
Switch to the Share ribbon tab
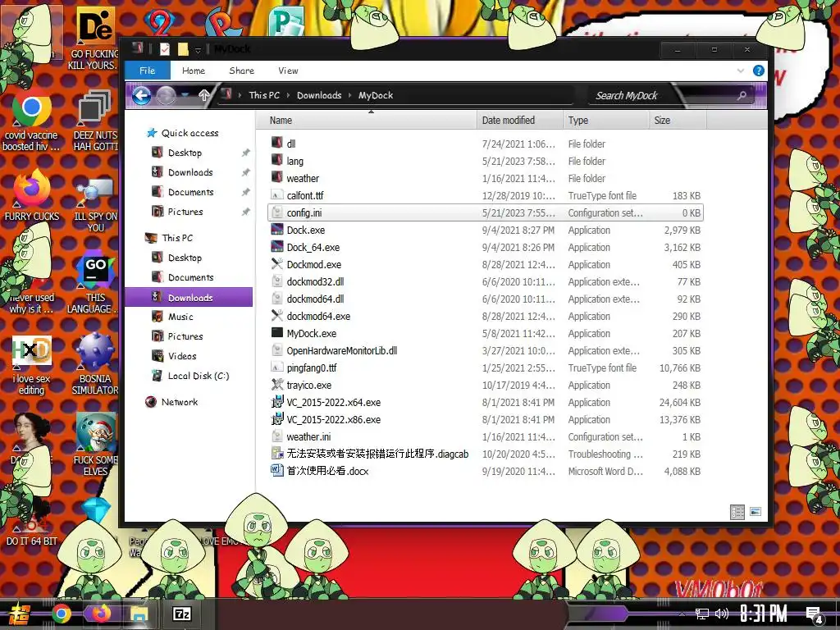click(x=242, y=71)
